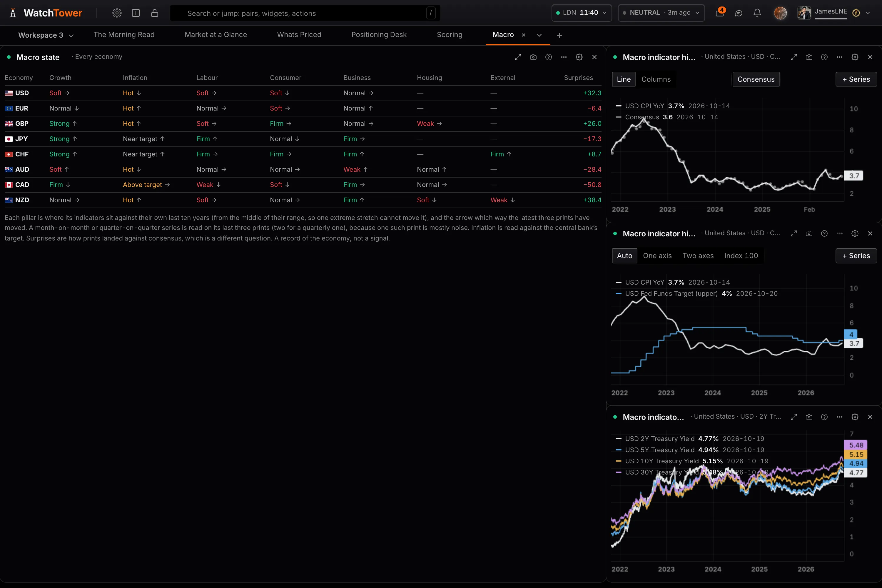882x588 pixels.
Task: Take a snapshot of Macro state widget
Action: [x=533, y=57]
